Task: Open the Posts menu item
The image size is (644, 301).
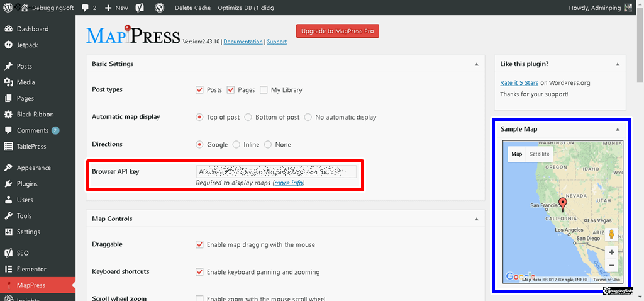Action: [38, 66]
